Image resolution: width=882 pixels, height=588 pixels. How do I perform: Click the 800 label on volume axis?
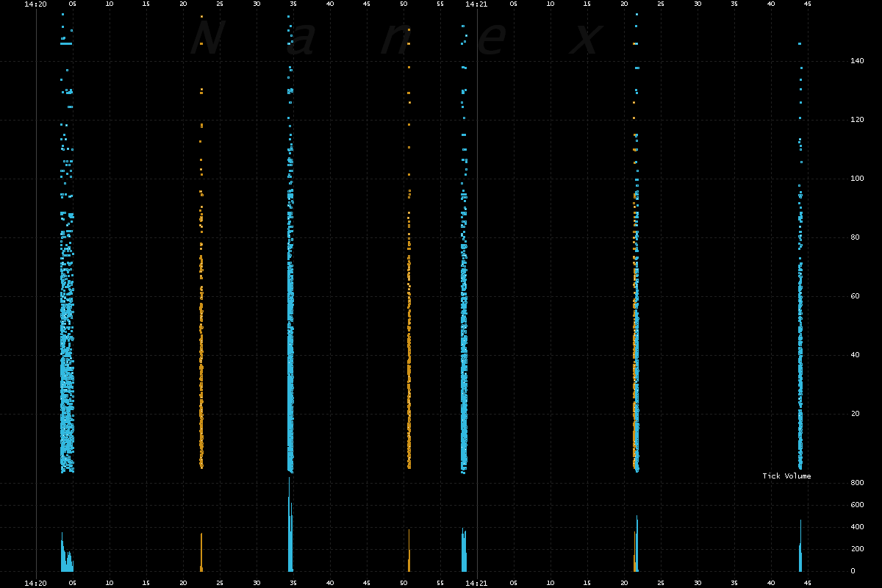coord(857,483)
